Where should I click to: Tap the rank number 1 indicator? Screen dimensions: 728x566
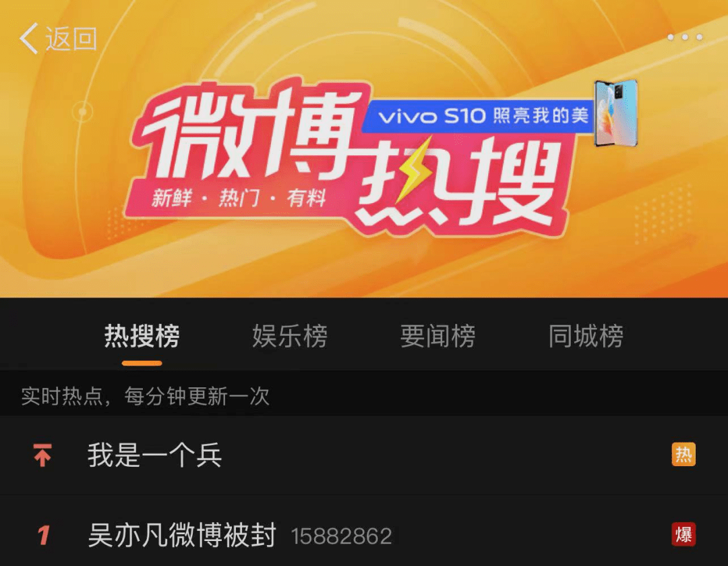(x=43, y=535)
